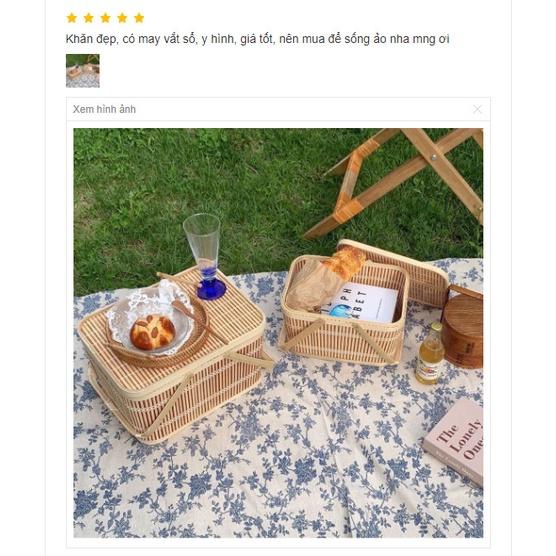Viewport: 556px width, 556px height.
Task: Click the first yellow rating star
Action: (72, 18)
